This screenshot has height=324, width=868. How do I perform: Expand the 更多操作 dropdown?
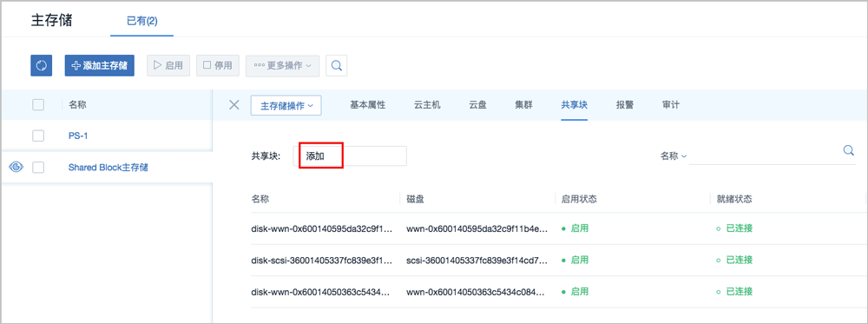(x=282, y=65)
